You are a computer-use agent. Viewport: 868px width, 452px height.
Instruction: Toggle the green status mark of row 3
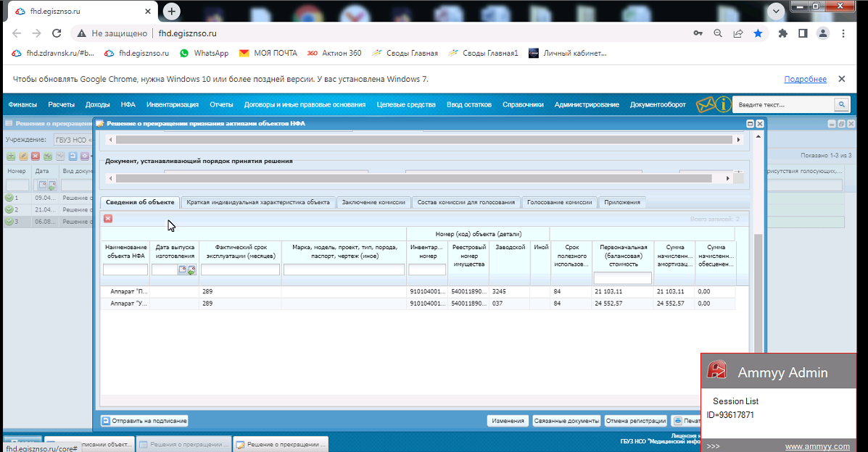coord(9,222)
